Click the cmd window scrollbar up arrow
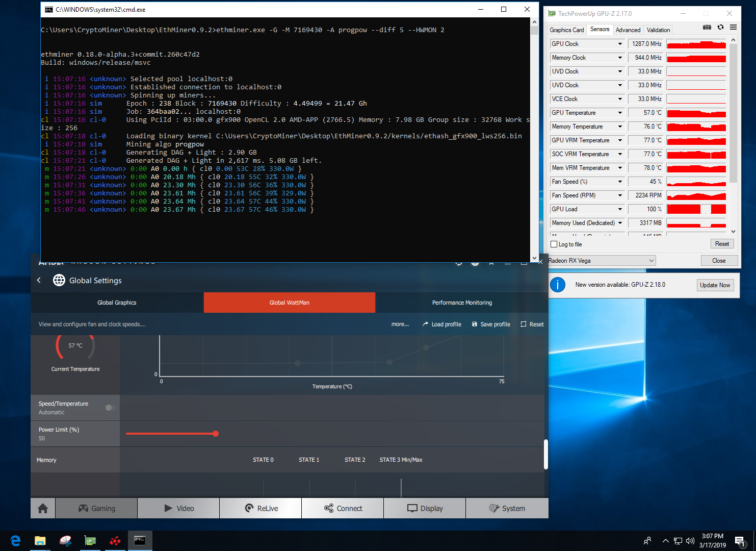Viewport: 756px width, 551px height. [x=534, y=22]
